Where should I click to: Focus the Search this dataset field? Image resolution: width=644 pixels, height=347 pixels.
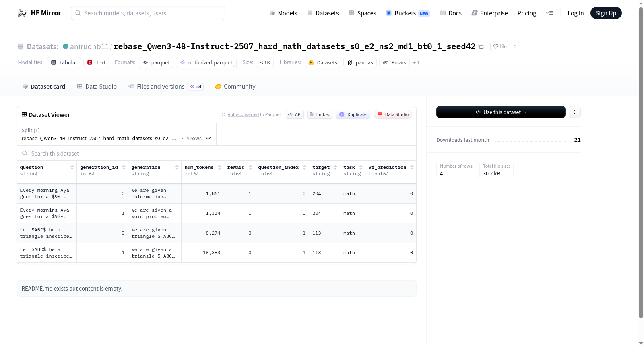[217, 154]
